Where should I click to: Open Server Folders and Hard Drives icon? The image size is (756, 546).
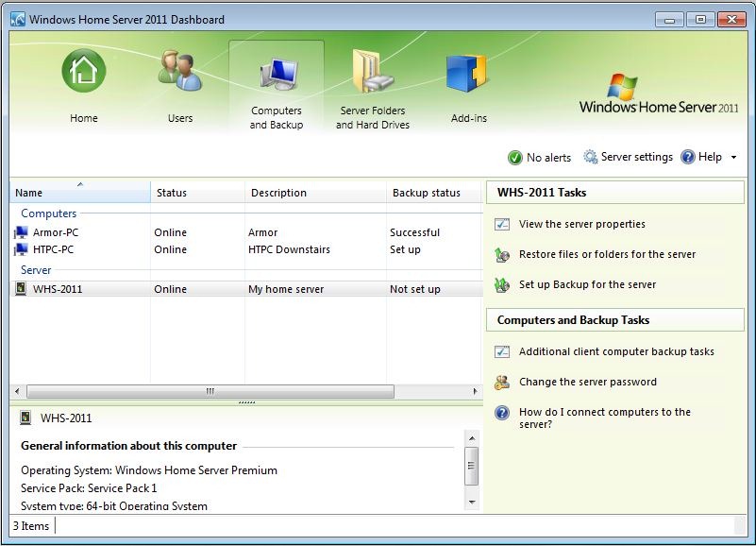tap(373, 71)
